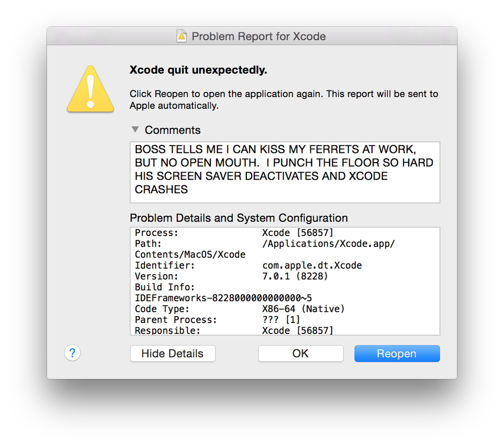504x446 pixels.
Task: Click the Code Type X86-64 (Native) value
Action: pyautogui.click(x=303, y=309)
